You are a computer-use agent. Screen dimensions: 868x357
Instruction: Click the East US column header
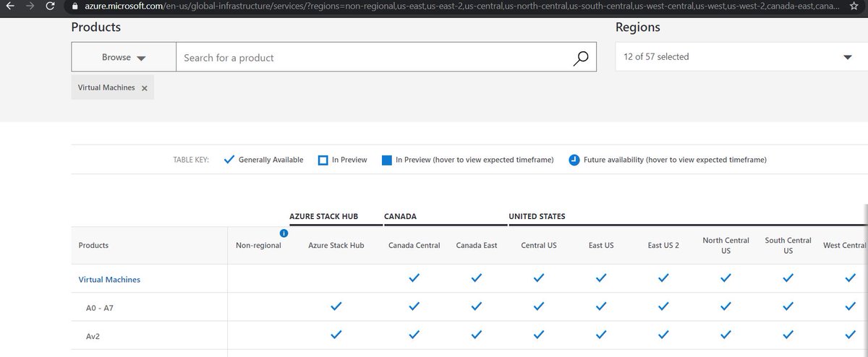(601, 246)
